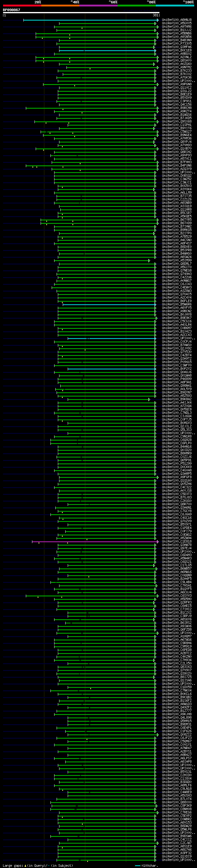Click the white query sequence bar

click(x=81, y=13)
